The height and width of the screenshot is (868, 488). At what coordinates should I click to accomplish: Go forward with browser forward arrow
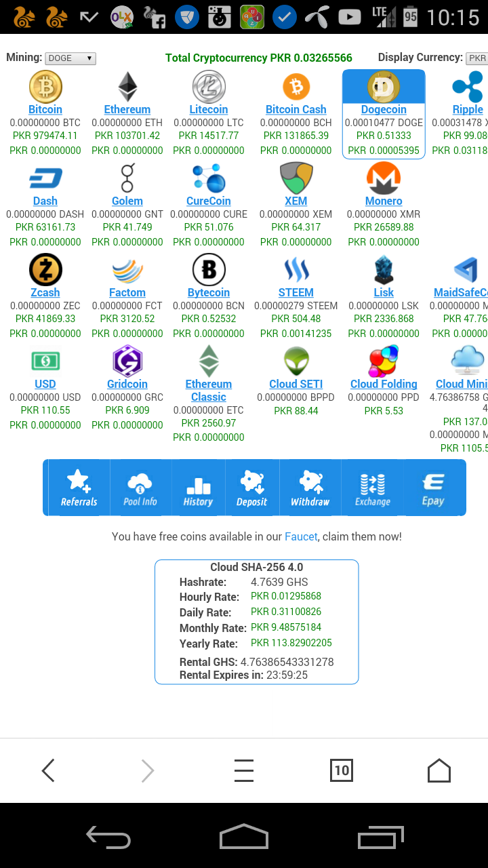click(x=147, y=770)
